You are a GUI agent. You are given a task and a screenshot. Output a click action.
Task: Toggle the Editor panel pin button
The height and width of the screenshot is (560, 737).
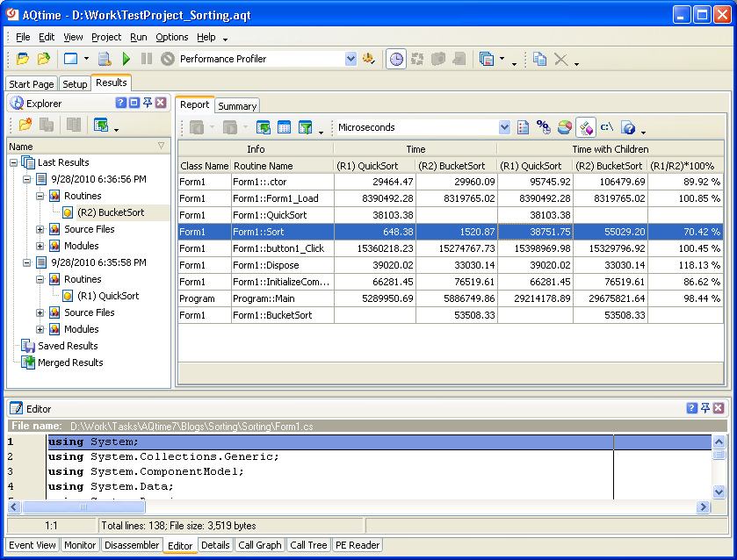click(x=705, y=408)
